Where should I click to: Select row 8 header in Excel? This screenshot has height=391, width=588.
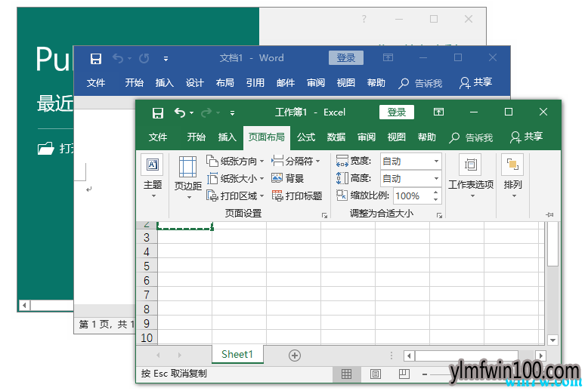pyautogui.click(x=147, y=309)
